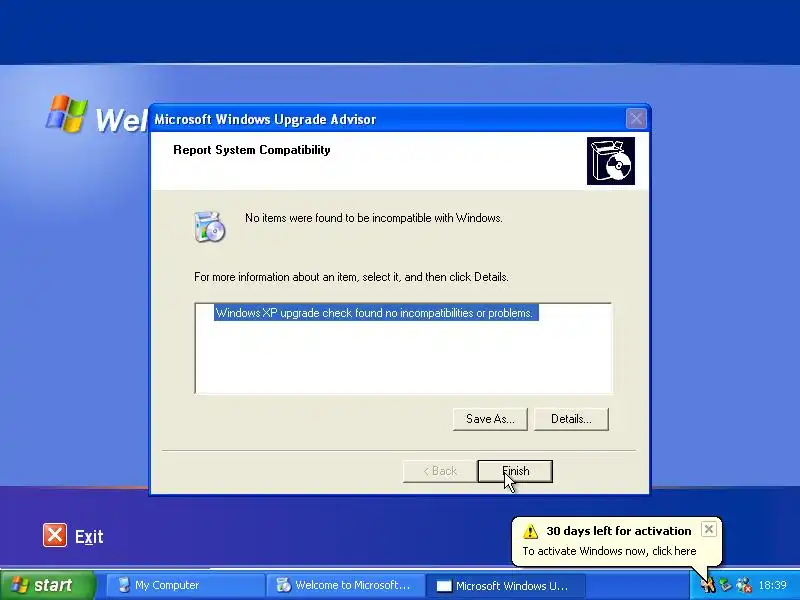Click the red X Exit icon
This screenshot has width=800, height=600.
point(55,535)
